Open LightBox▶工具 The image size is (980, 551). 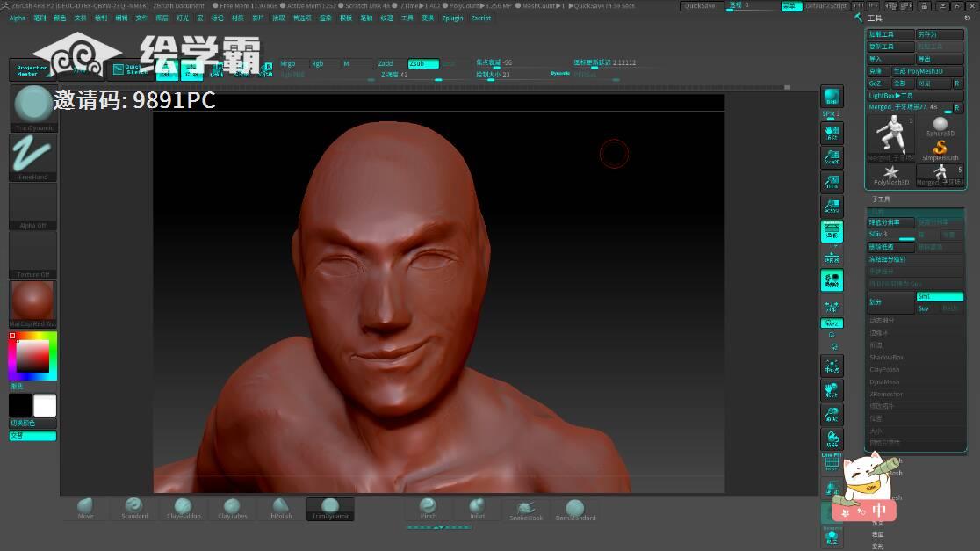pyautogui.click(x=915, y=96)
